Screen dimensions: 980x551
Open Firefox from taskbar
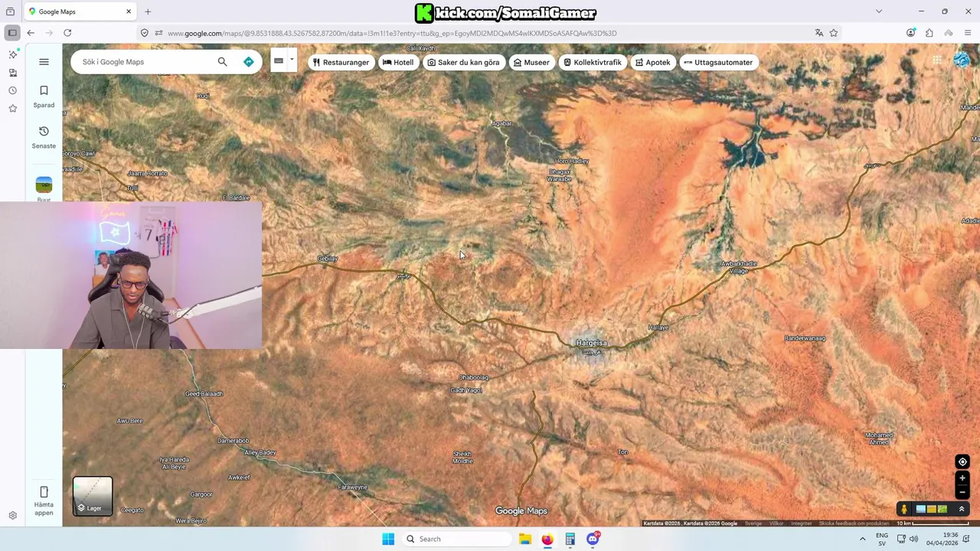(547, 539)
